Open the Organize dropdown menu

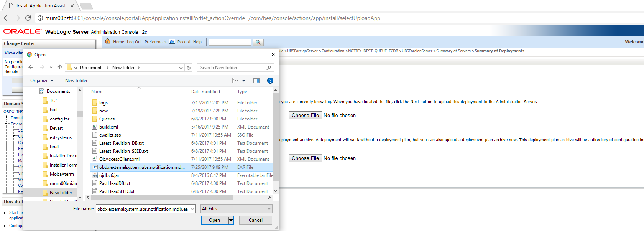click(42, 81)
